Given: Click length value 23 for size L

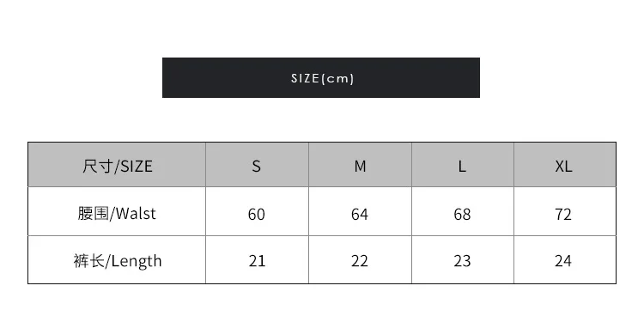Looking at the screenshot, I should (463, 261).
